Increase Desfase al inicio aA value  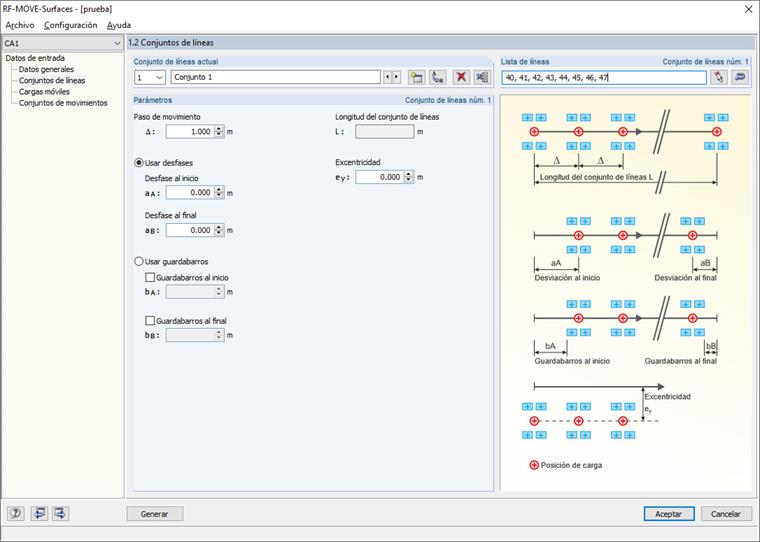tap(219, 190)
